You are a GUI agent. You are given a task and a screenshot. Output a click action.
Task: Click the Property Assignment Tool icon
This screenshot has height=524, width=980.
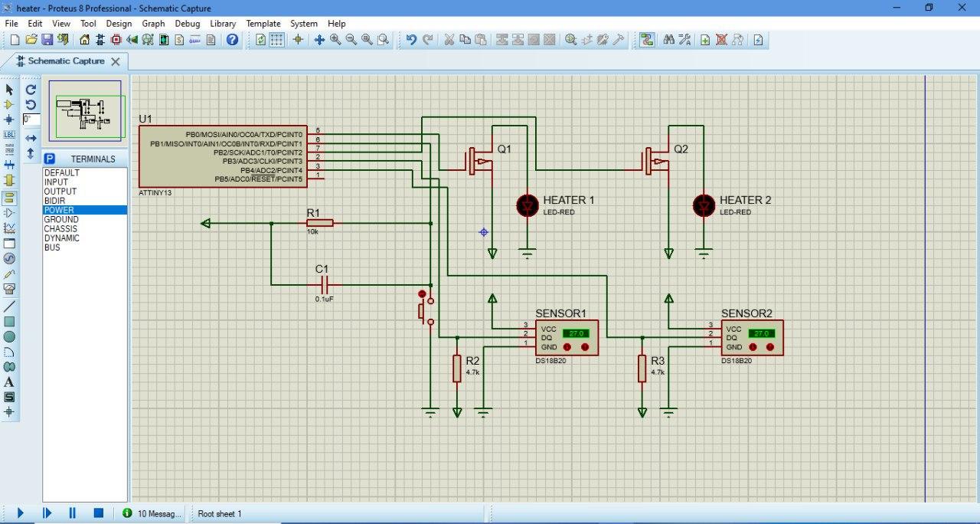click(x=684, y=40)
